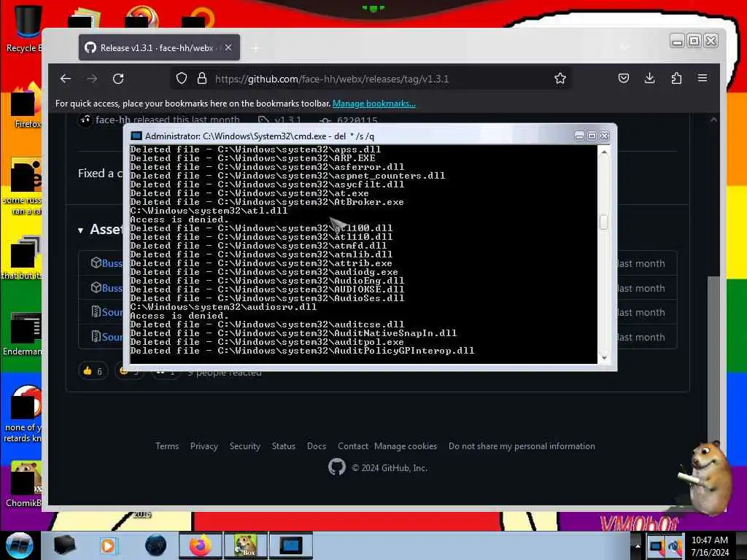Open the tracking protection shield icon

coord(182,79)
